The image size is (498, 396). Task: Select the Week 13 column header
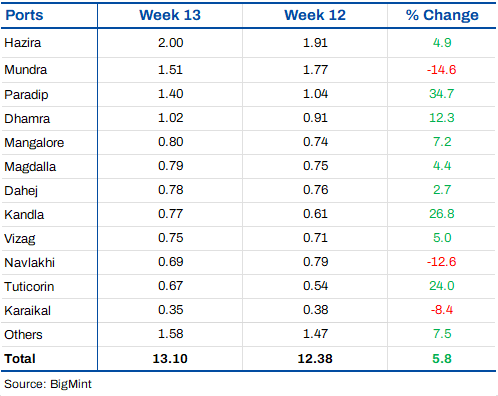(x=170, y=15)
